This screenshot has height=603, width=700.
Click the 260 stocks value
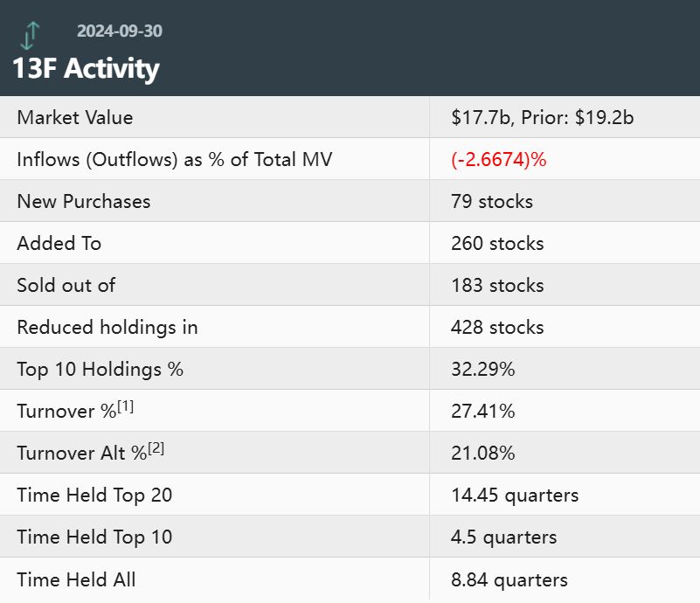497,243
